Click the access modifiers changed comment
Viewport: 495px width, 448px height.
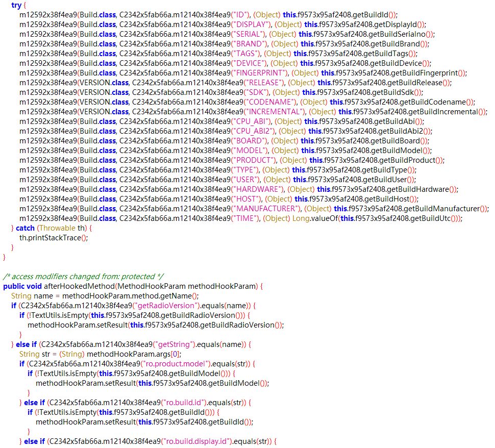(83, 276)
